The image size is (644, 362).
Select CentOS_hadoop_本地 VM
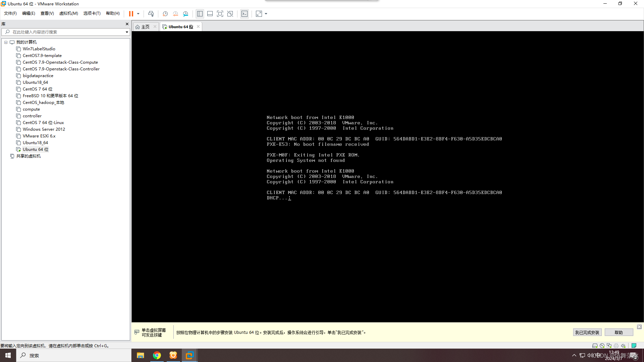pyautogui.click(x=43, y=103)
